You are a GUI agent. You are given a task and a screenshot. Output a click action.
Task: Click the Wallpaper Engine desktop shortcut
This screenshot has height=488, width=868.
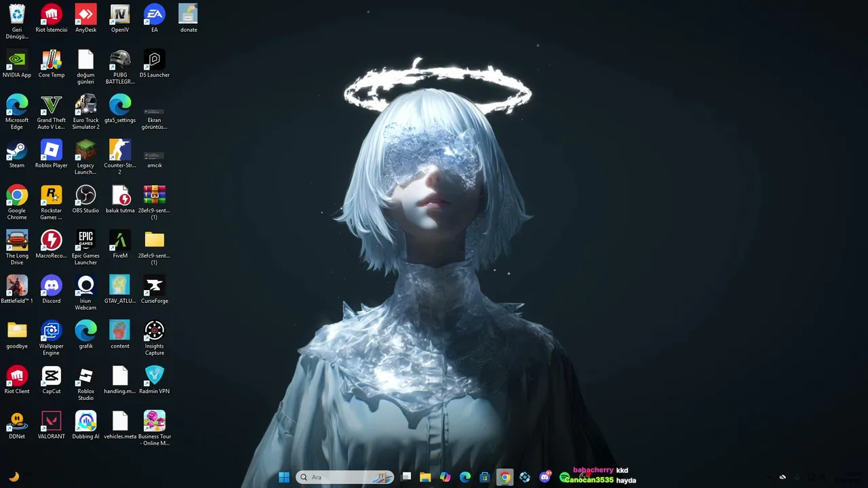coord(52,331)
